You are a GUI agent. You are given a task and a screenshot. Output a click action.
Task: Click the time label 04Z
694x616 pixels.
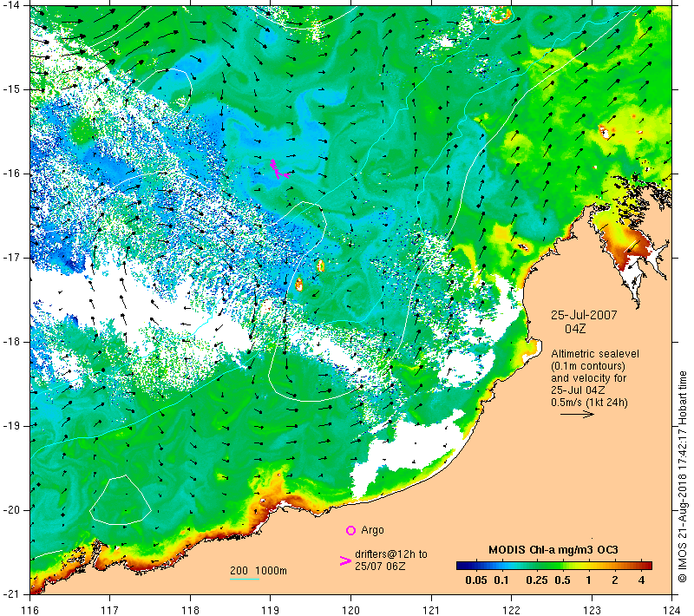[575, 329]
